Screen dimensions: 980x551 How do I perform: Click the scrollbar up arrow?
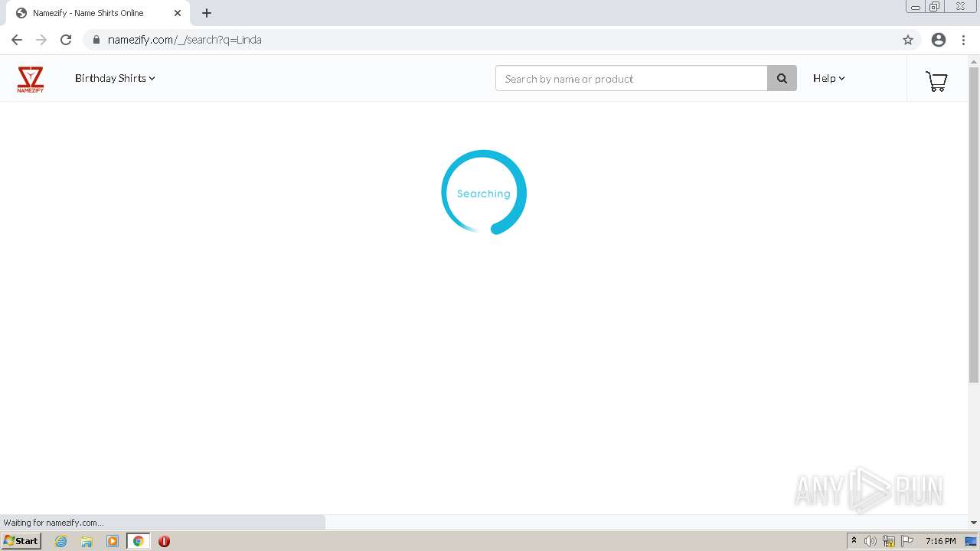(974, 60)
